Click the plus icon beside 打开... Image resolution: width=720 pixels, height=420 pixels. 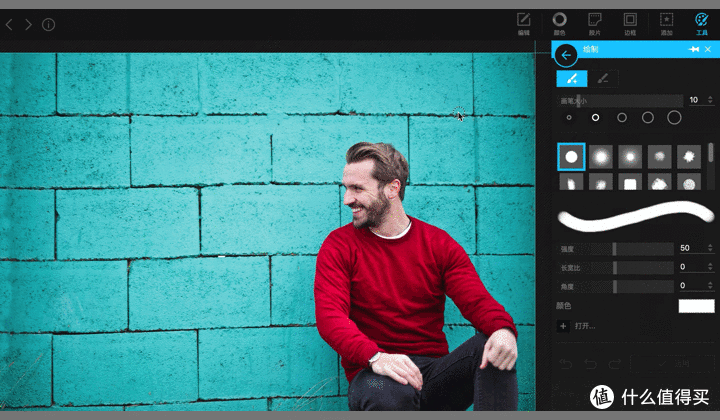click(563, 326)
